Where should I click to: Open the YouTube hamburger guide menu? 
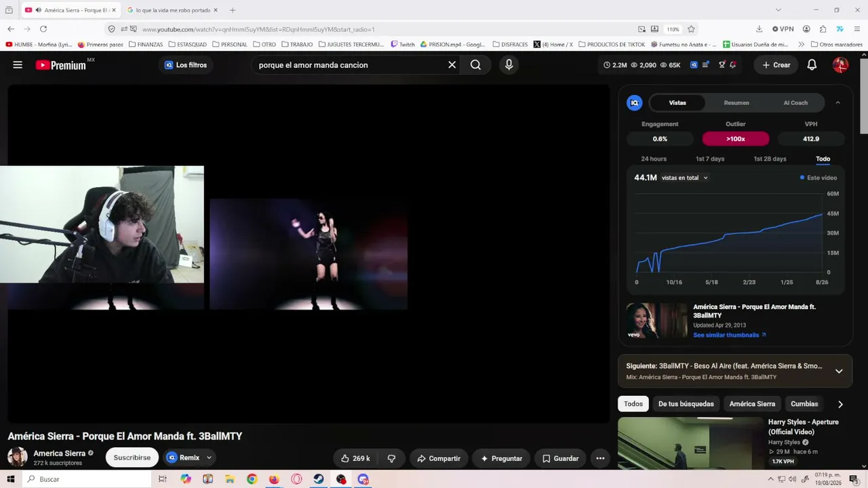[x=18, y=65]
